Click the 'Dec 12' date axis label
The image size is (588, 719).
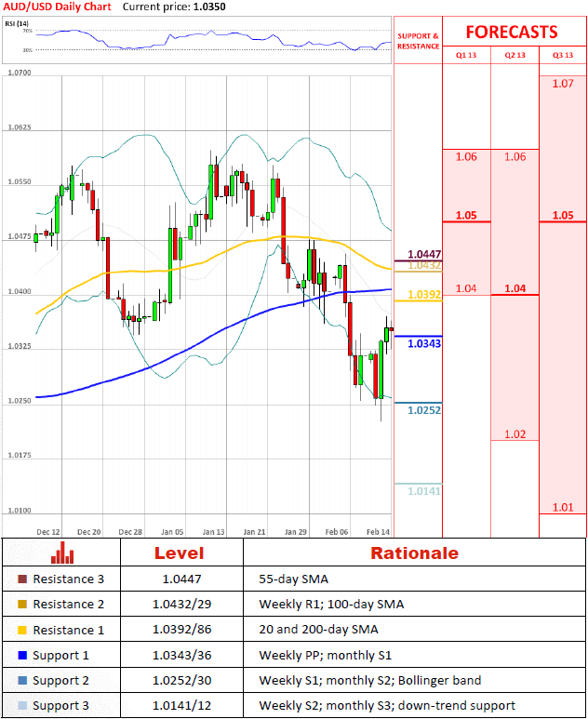[x=48, y=532]
